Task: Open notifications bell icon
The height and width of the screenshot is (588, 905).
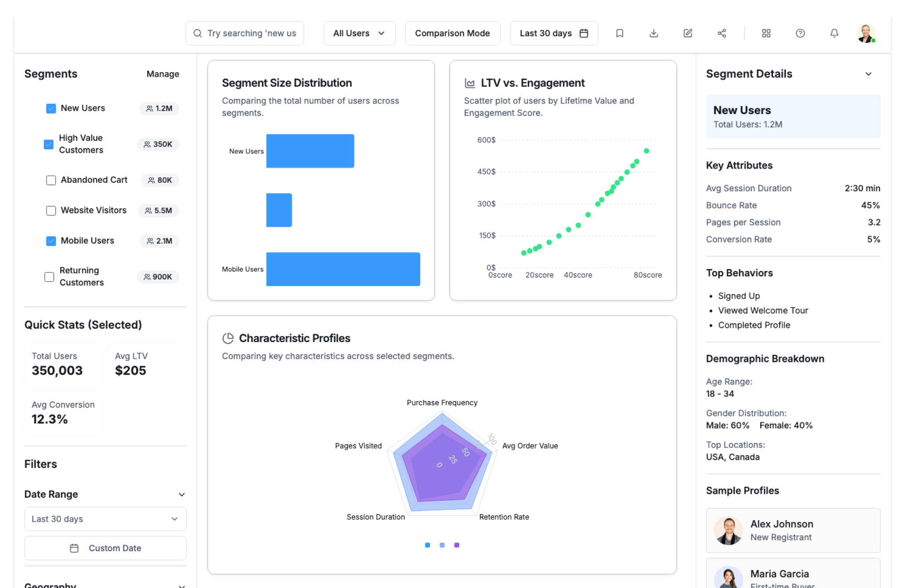Action: 834,33
